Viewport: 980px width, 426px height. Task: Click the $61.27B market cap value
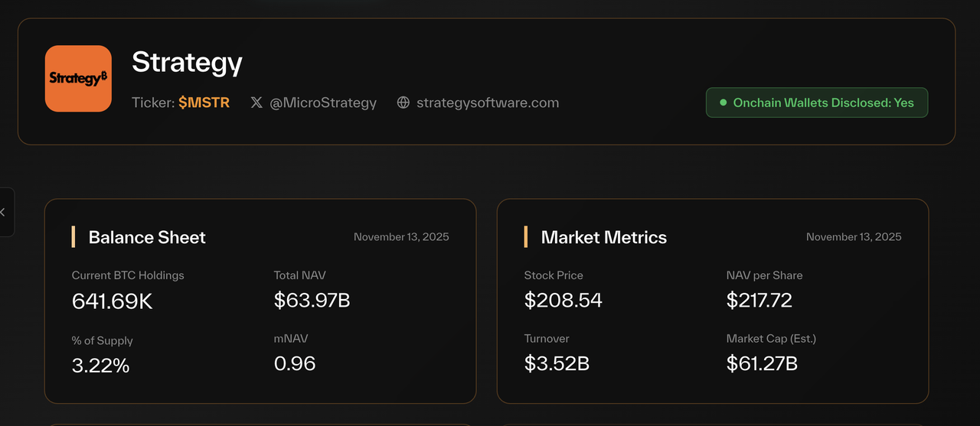(762, 363)
